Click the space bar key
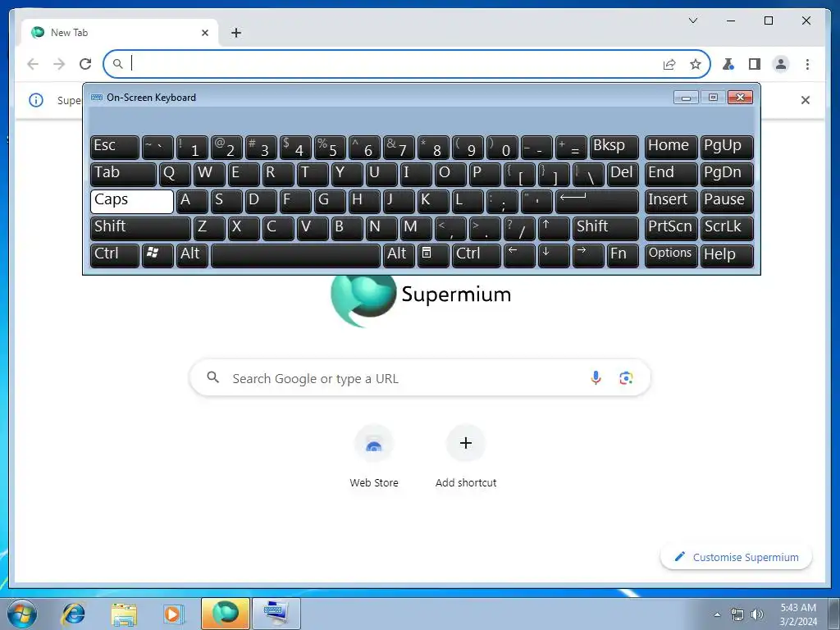Screen dimensions: 840x630 pos(295,256)
